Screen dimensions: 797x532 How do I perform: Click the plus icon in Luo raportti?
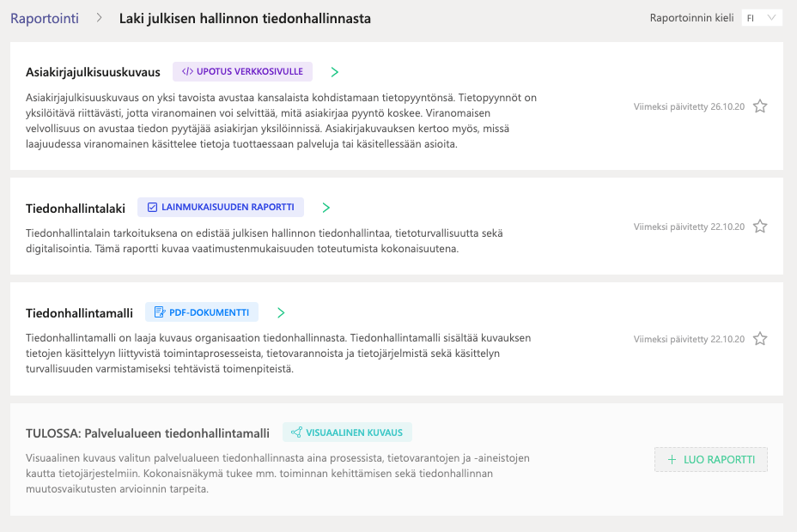[672, 459]
